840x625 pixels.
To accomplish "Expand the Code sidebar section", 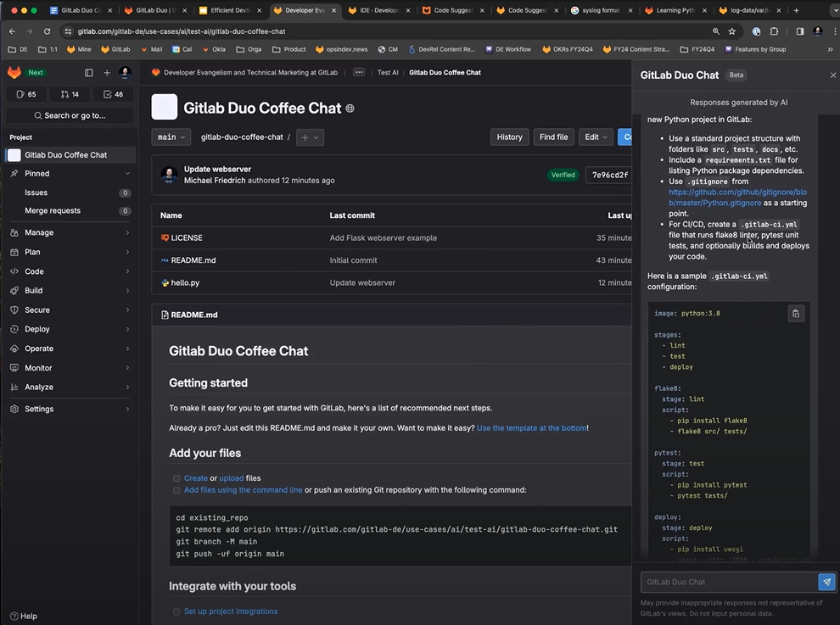I will click(x=70, y=271).
